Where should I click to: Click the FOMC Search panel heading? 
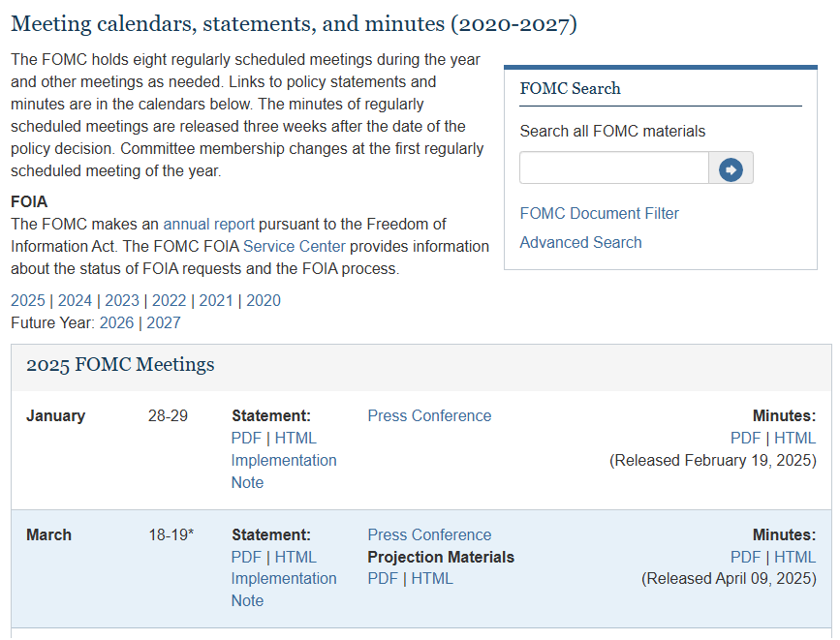coord(570,88)
